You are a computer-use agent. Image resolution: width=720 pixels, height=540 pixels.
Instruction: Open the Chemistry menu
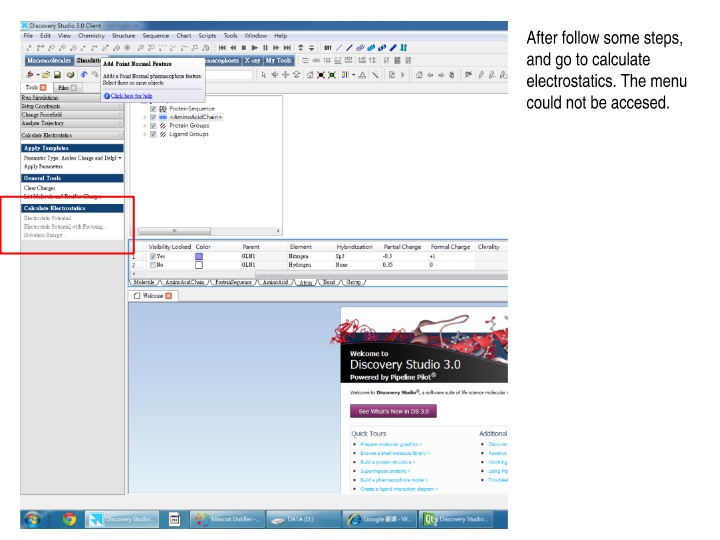(91, 35)
